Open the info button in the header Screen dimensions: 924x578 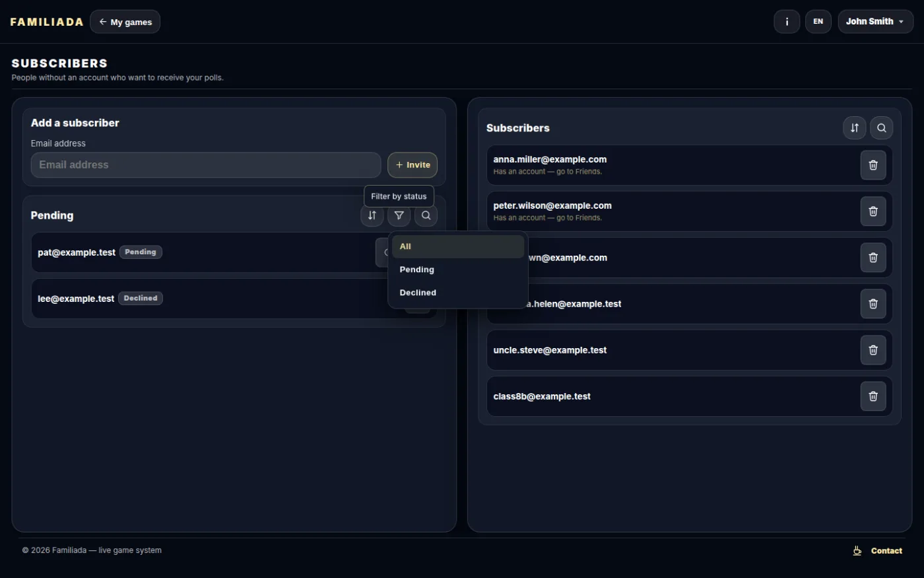[x=787, y=22]
